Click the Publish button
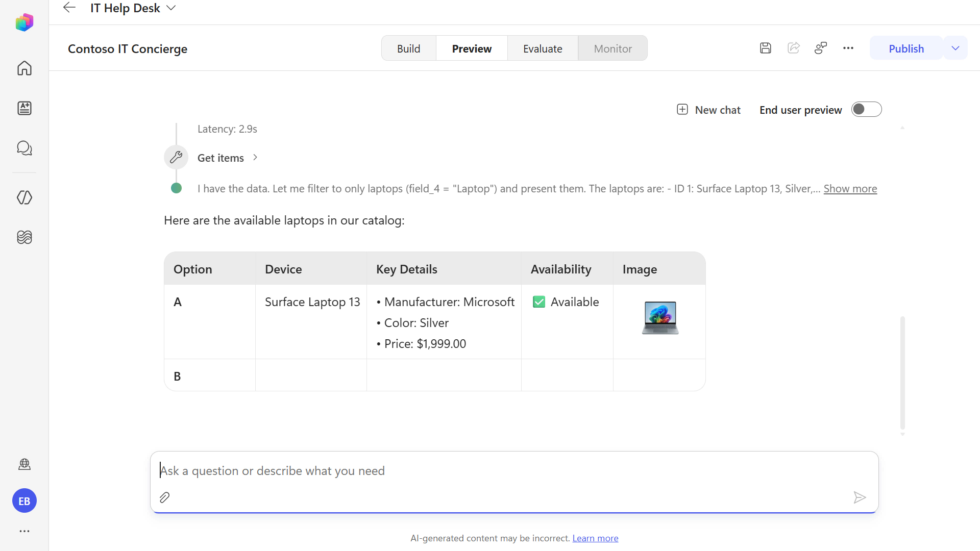980x551 pixels. click(906, 48)
